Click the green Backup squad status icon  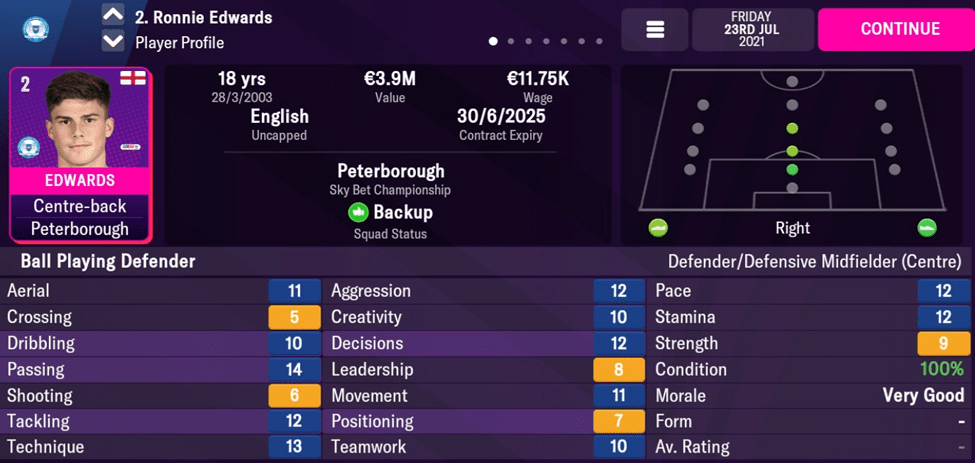pyautogui.click(x=358, y=212)
